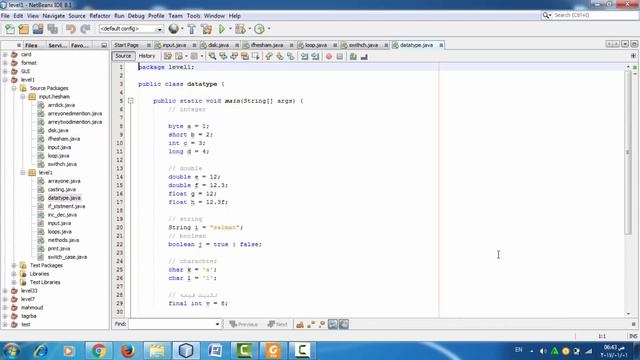This screenshot has height=360, width=640.
Task: Click the Stop Macro Recording icon
Action: point(340,56)
